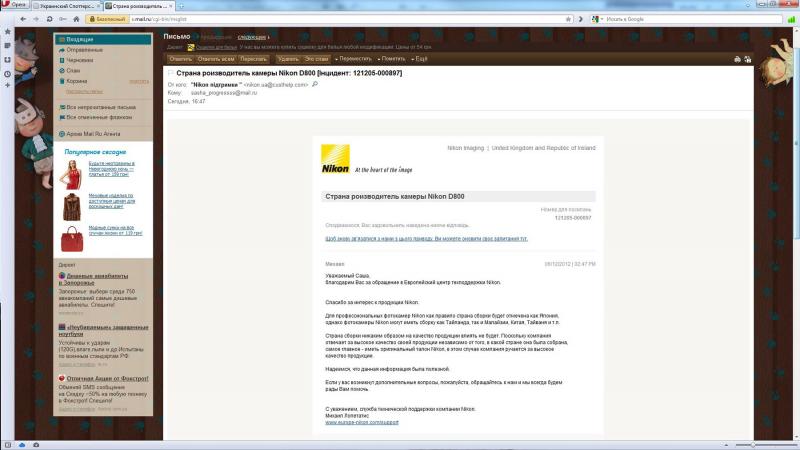This screenshot has height=450, width=800.
Task: Open the Opera menu button
Action: click(14, 5)
